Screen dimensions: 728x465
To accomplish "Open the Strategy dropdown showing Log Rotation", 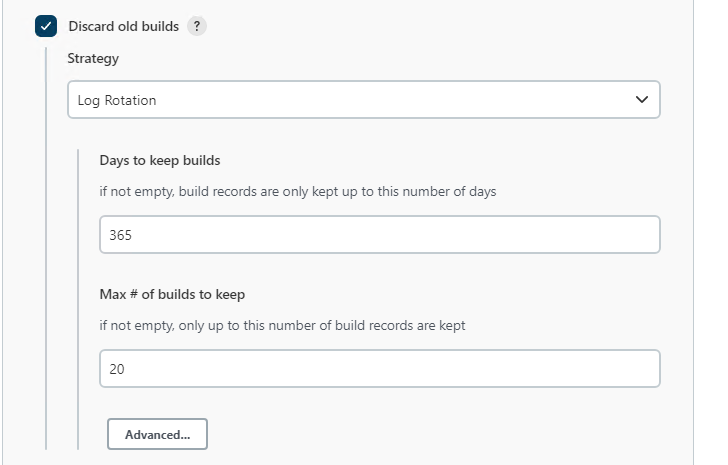I will 363,100.
